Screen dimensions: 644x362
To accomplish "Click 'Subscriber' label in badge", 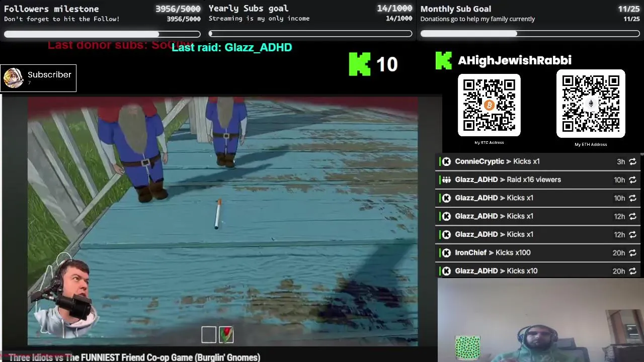I will [49, 74].
